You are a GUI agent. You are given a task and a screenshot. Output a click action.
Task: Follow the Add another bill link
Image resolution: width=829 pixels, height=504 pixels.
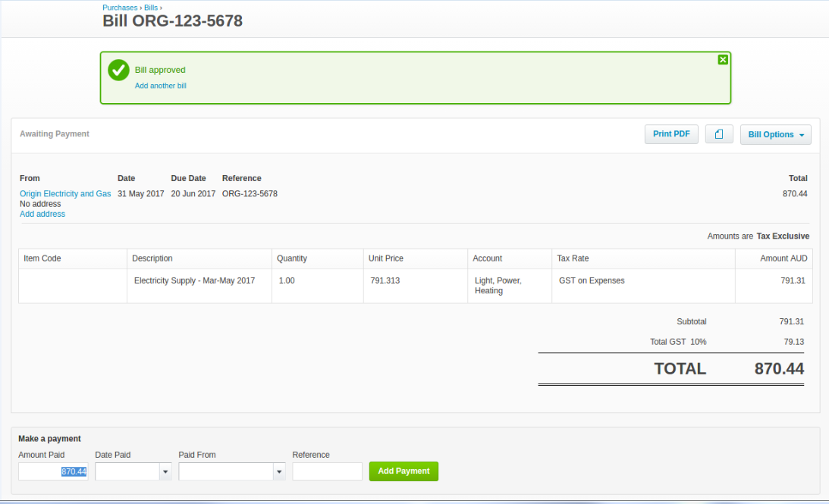tap(160, 86)
